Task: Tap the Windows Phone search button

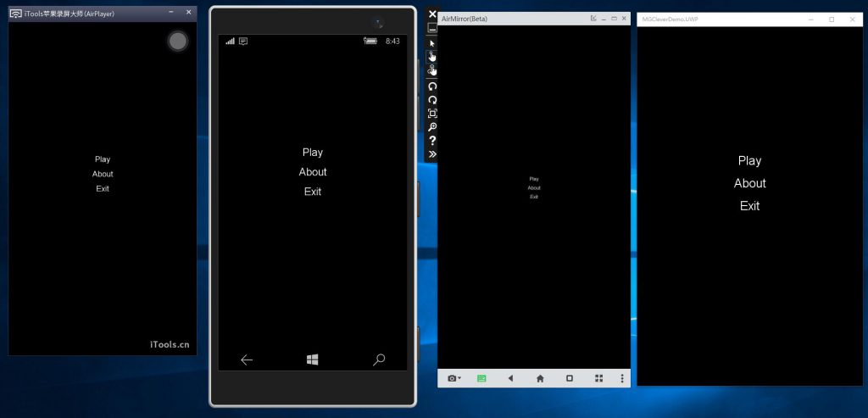Action: 379,359
